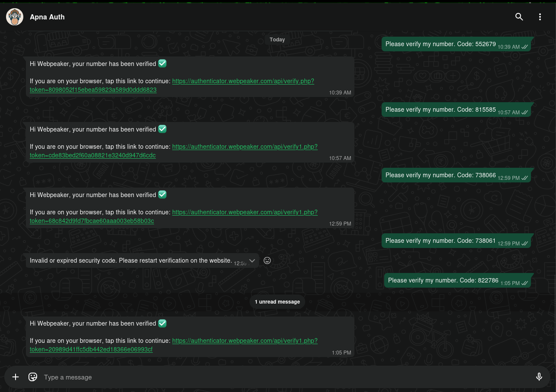Open verify1.php link with token 20989d41ffc5db
556x392 pixels.
coord(174,345)
